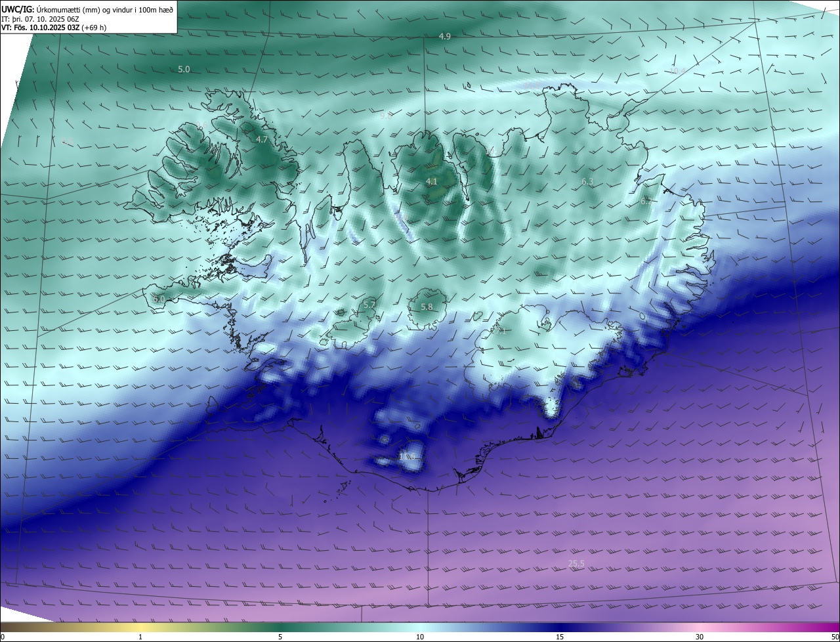The width and height of the screenshot is (840, 642).
Task: Click the faint 9.8 value label on the map
Action: click(x=386, y=116)
